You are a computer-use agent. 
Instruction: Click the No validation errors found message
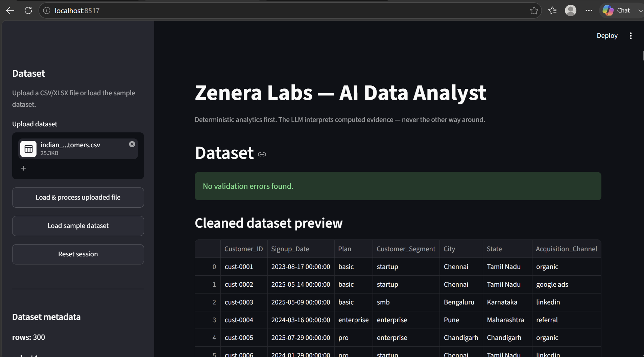click(398, 186)
